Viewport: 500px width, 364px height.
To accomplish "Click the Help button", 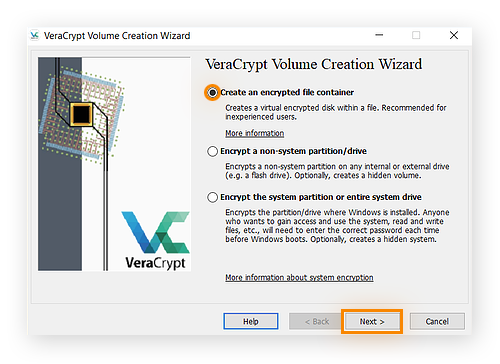I will click(x=251, y=321).
